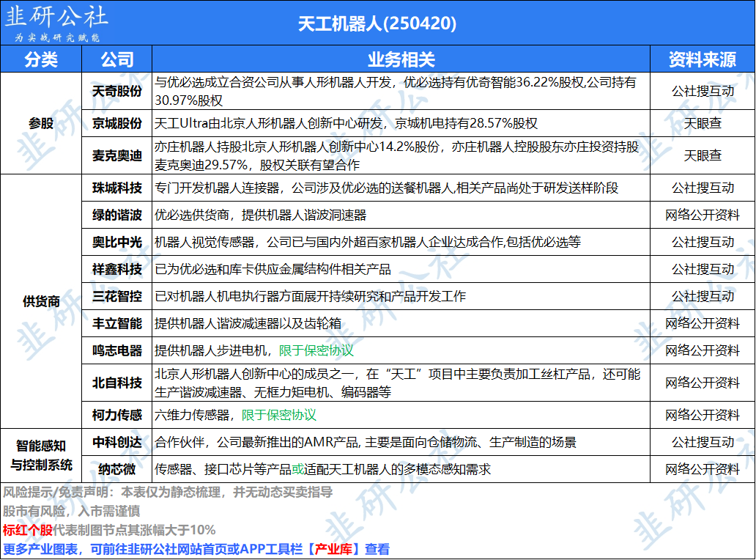756x560 pixels.
Task: Click the description '传感器、接口芯片等产品'
Action: 322,469
